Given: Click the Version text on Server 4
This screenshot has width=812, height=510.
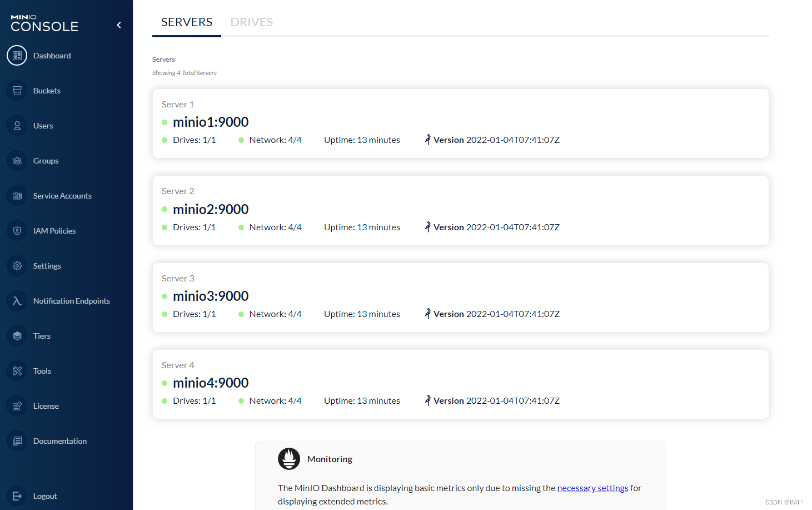Looking at the screenshot, I should [496, 400].
